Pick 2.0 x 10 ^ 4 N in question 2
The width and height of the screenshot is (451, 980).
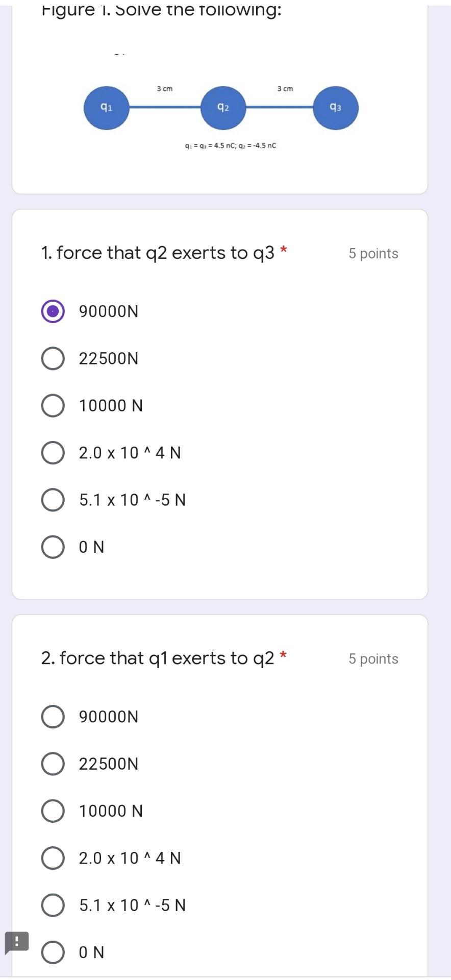[52, 858]
